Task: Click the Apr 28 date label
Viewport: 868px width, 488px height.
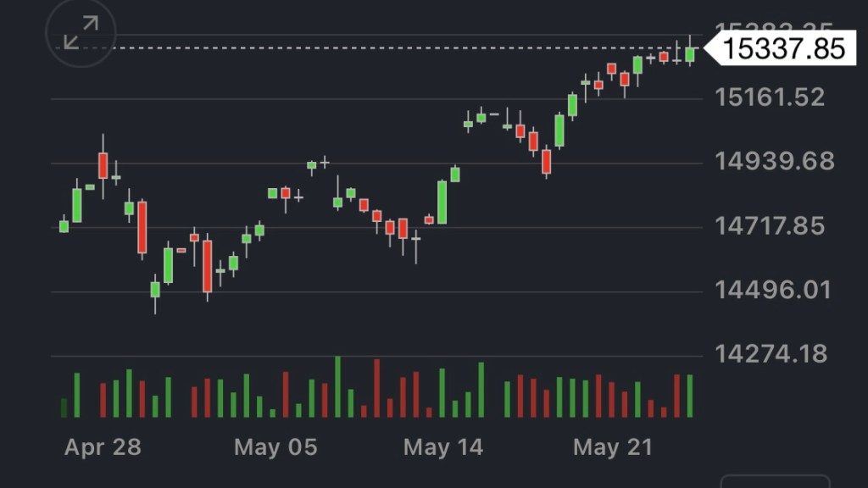Action: (103, 446)
